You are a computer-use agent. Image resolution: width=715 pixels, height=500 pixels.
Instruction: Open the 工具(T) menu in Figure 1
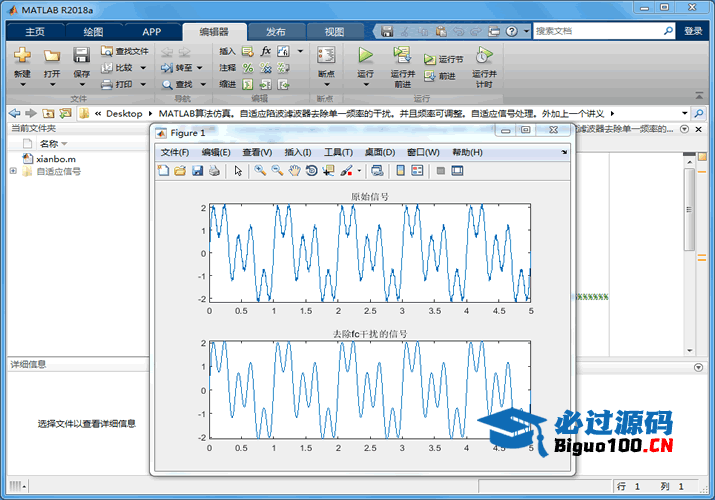tap(338, 152)
